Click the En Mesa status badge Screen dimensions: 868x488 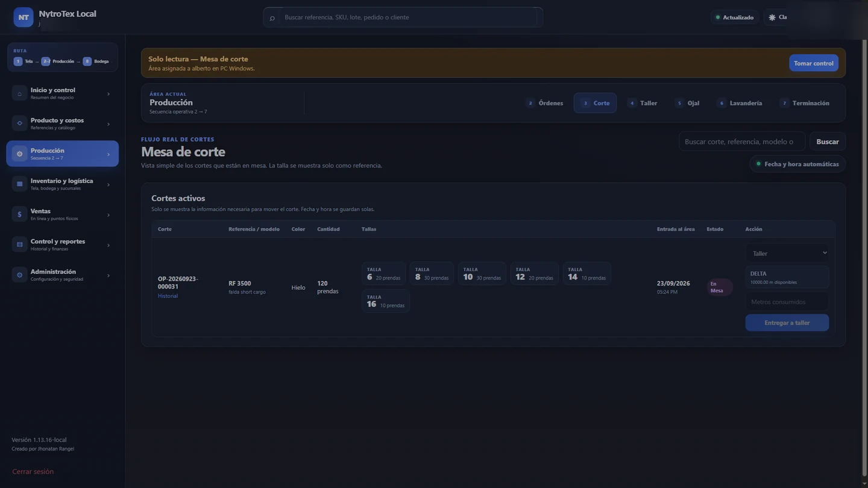coord(720,287)
